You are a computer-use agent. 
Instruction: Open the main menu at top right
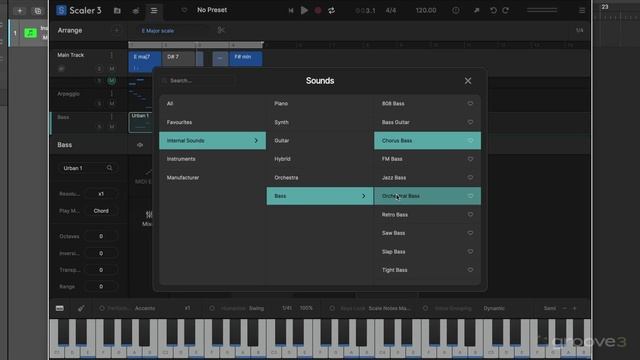[582, 10]
